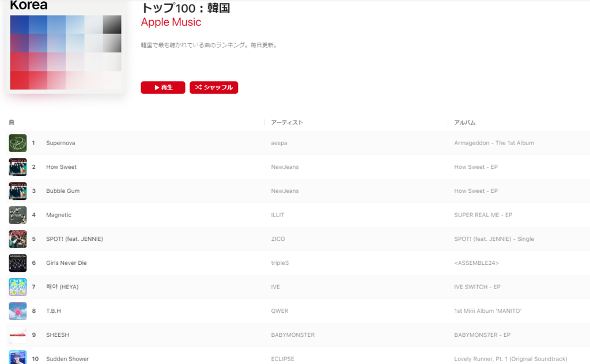Select the song title Magnetic

59,215
